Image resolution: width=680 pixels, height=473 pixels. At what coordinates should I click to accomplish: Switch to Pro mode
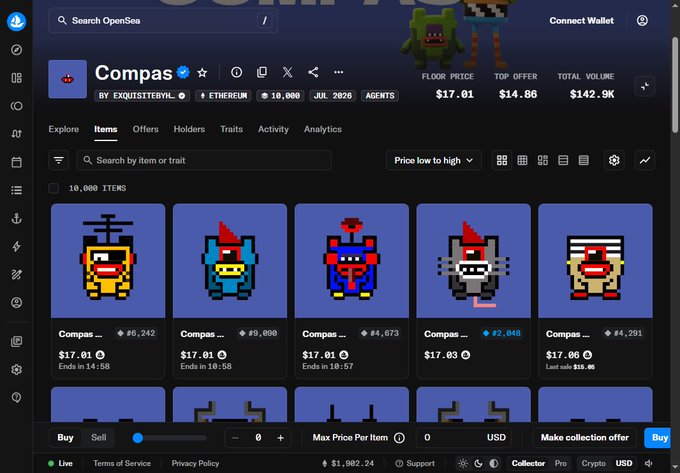560,463
